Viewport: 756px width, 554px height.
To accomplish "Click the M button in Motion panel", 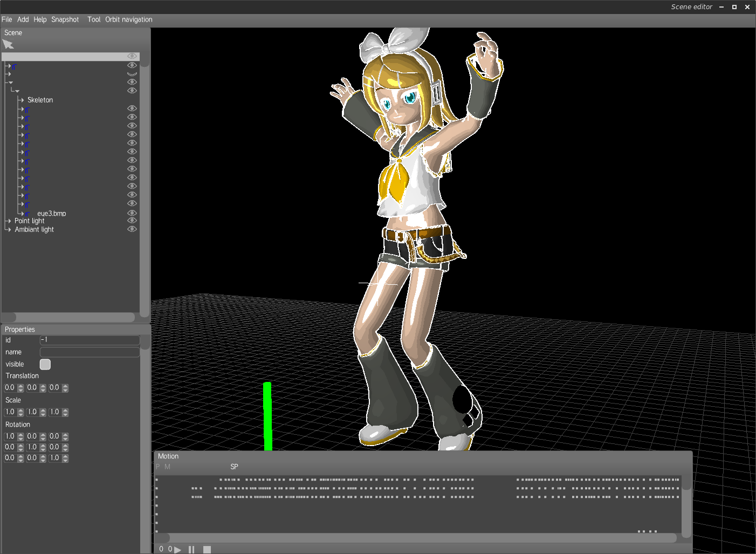I will [x=168, y=467].
